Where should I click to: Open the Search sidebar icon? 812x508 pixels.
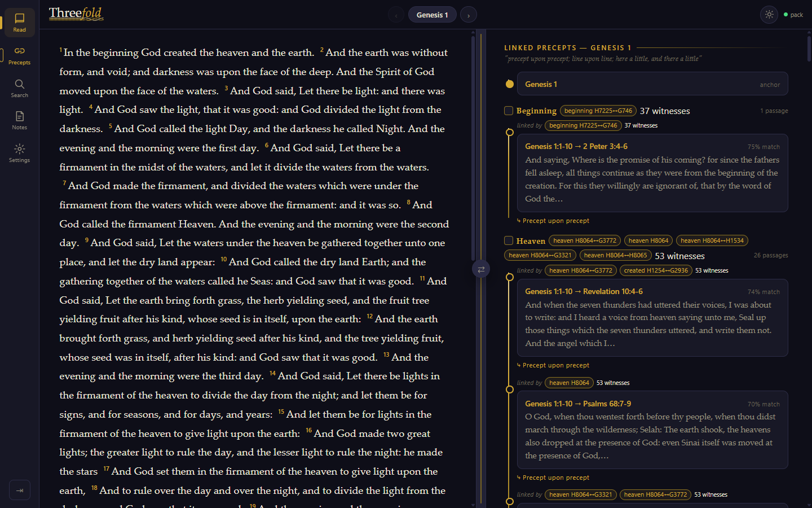[x=20, y=88]
